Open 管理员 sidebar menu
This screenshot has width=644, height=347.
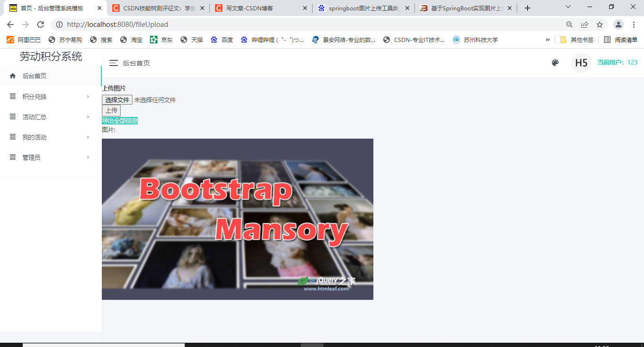pos(50,157)
